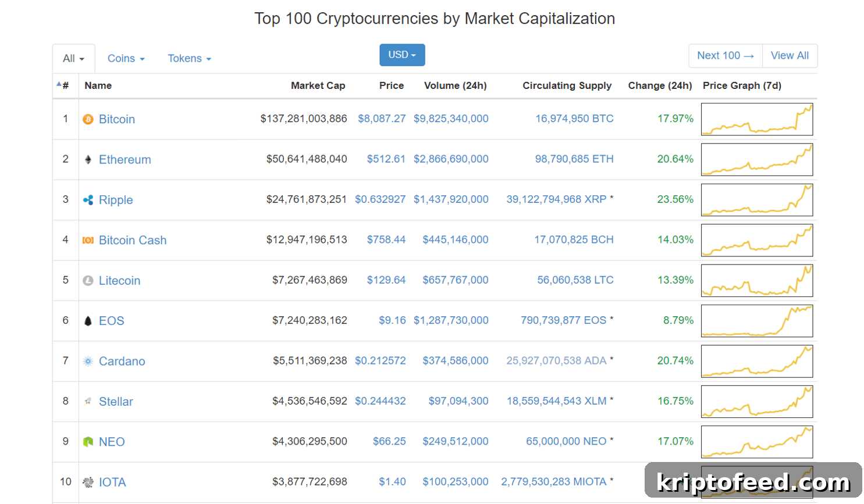Image resolution: width=864 pixels, height=504 pixels.
Task: Open the Stellar name link
Action: click(116, 402)
